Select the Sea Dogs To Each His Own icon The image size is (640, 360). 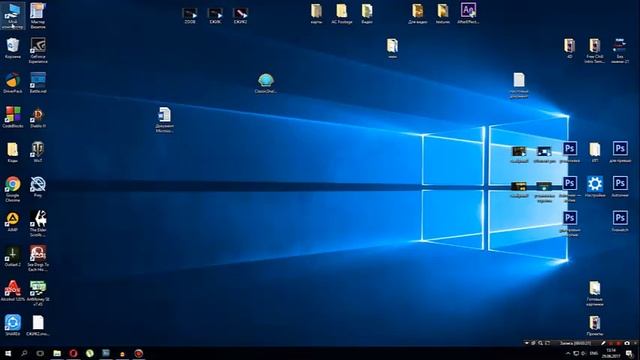pyautogui.click(x=38, y=258)
